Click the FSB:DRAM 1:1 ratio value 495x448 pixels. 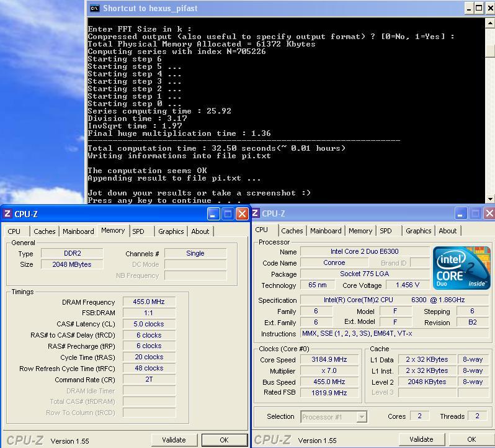point(149,313)
